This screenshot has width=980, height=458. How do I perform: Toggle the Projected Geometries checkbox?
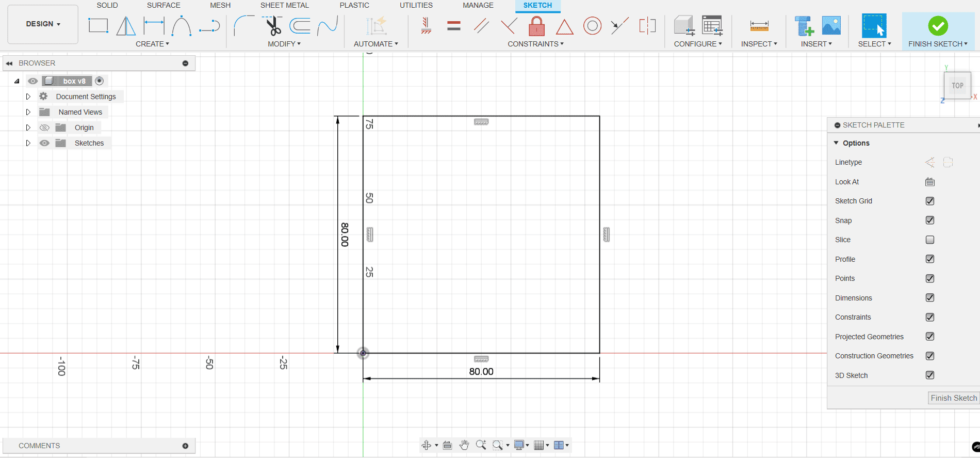point(930,336)
